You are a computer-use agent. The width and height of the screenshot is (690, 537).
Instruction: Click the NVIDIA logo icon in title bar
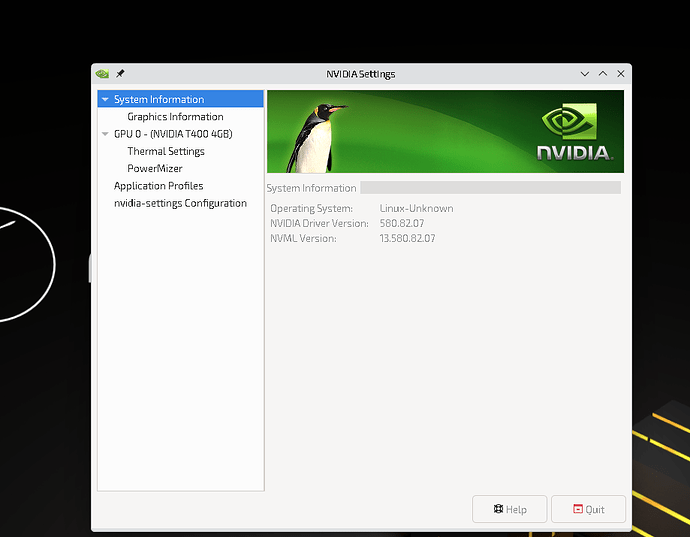102,74
